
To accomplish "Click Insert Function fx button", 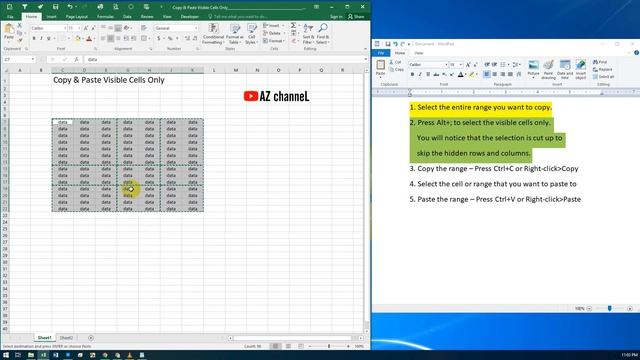I will click(76, 60).
